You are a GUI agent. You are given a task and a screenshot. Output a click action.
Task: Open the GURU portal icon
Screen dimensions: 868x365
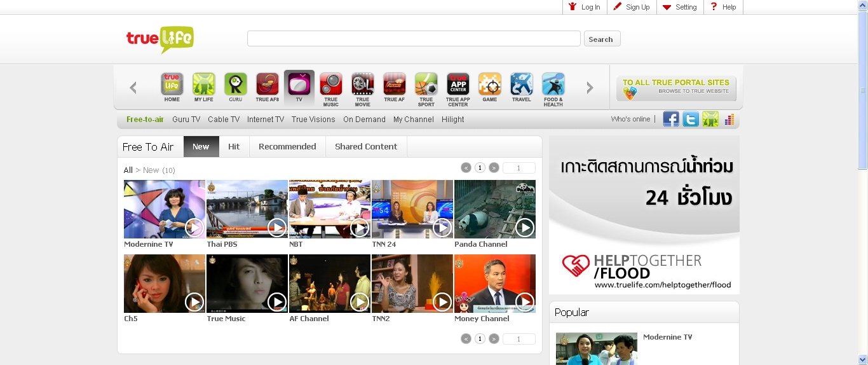coord(236,87)
